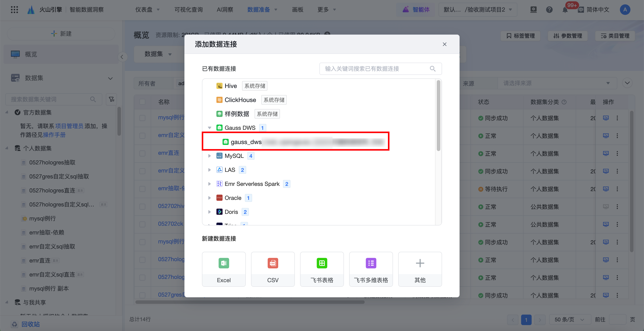644x331 pixels.
Task: Check the first 0527holog row checkbox
Action: click(142, 260)
